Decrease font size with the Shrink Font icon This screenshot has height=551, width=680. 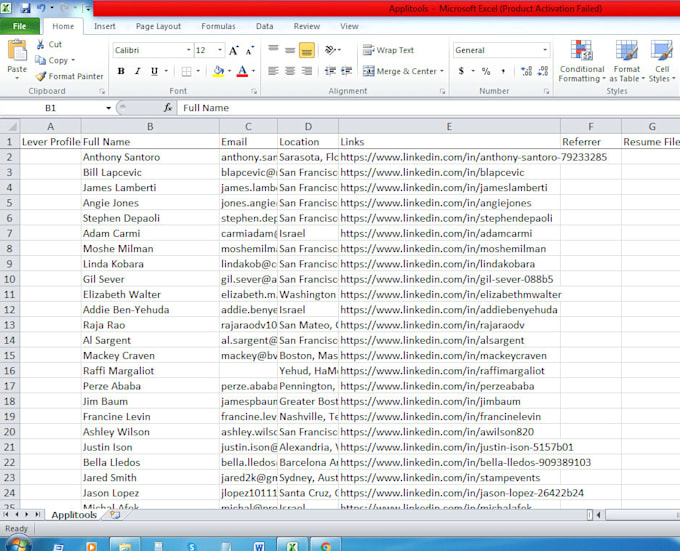click(x=250, y=50)
